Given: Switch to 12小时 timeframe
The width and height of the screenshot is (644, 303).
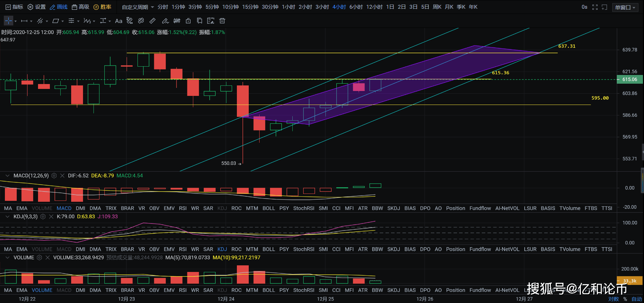Looking at the screenshot, I should tap(374, 7).
